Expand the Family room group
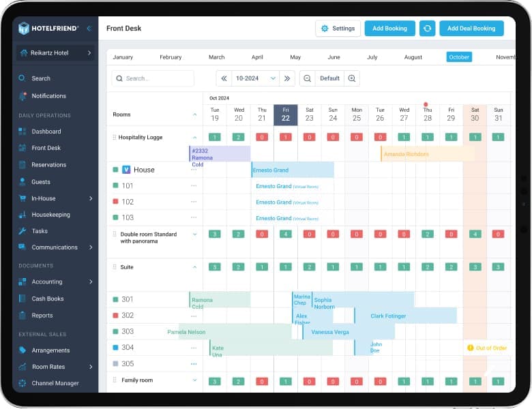The width and height of the screenshot is (532, 409). pos(195,380)
